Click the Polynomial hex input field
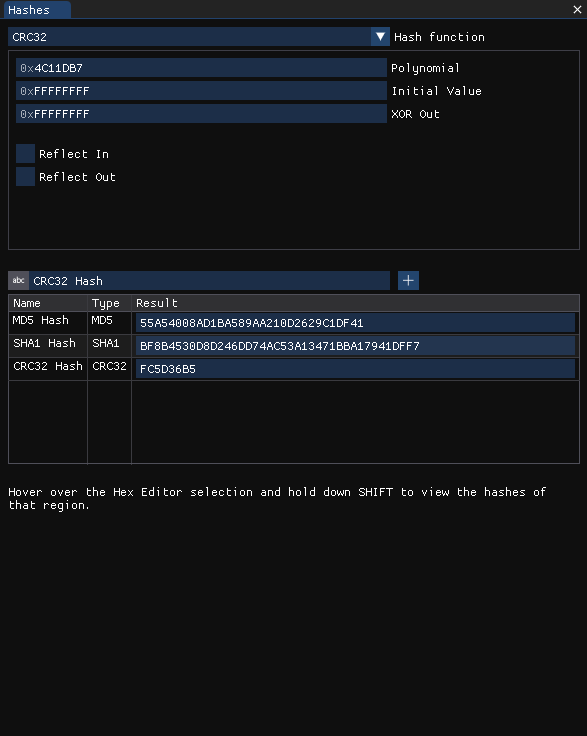The height and width of the screenshot is (736, 587). [x=201, y=68]
